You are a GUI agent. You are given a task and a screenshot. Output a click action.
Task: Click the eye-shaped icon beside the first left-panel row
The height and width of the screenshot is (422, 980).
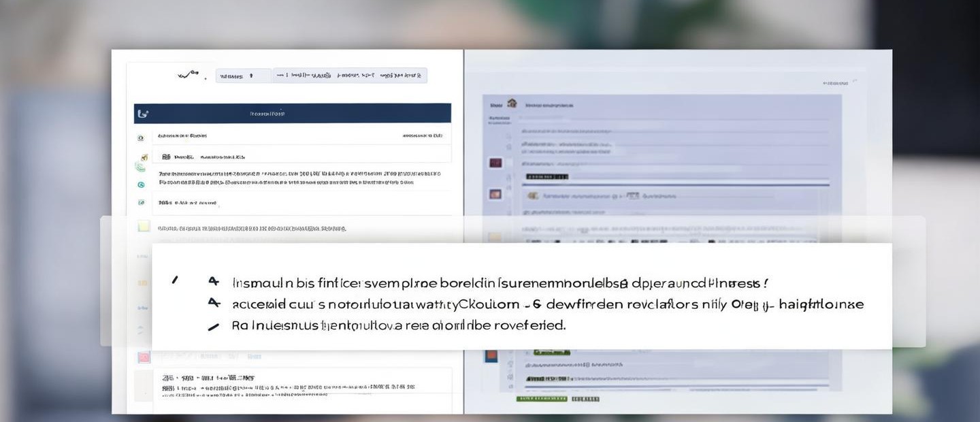click(x=141, y=137)
